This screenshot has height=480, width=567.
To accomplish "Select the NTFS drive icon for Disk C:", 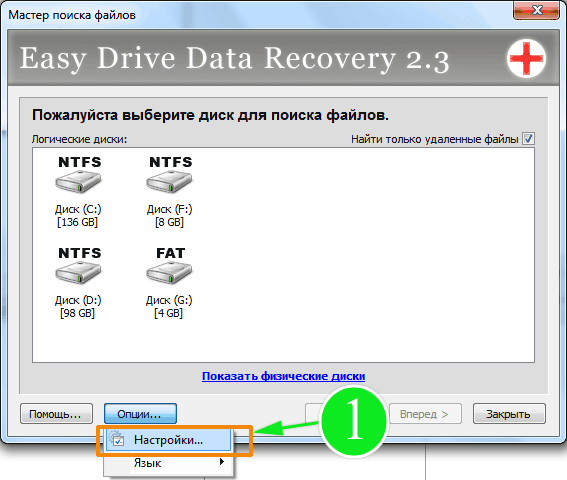I will pos(78,176).
